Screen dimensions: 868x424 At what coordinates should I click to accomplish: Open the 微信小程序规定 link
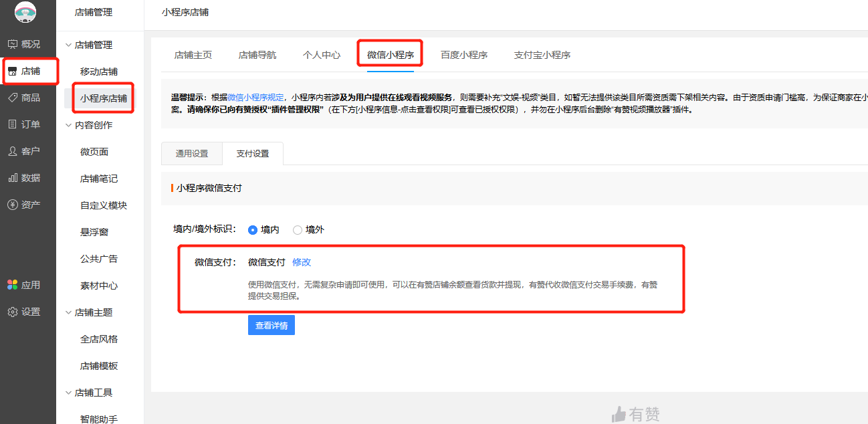(x=255, y=97)
